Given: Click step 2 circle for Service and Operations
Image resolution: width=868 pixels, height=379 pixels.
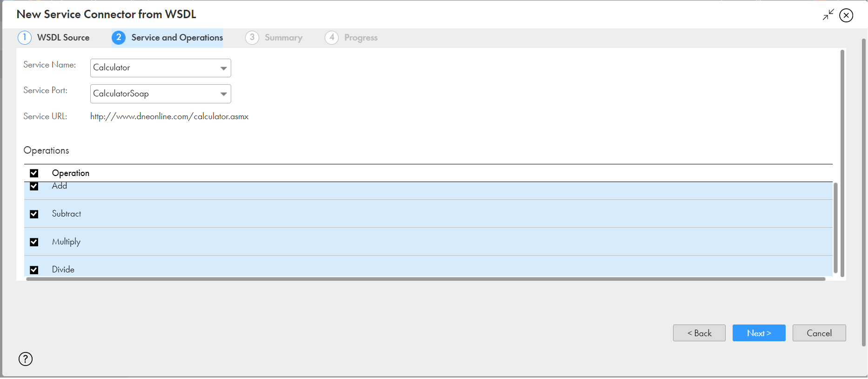Looking at the screenshot, I should click(119, 37).
